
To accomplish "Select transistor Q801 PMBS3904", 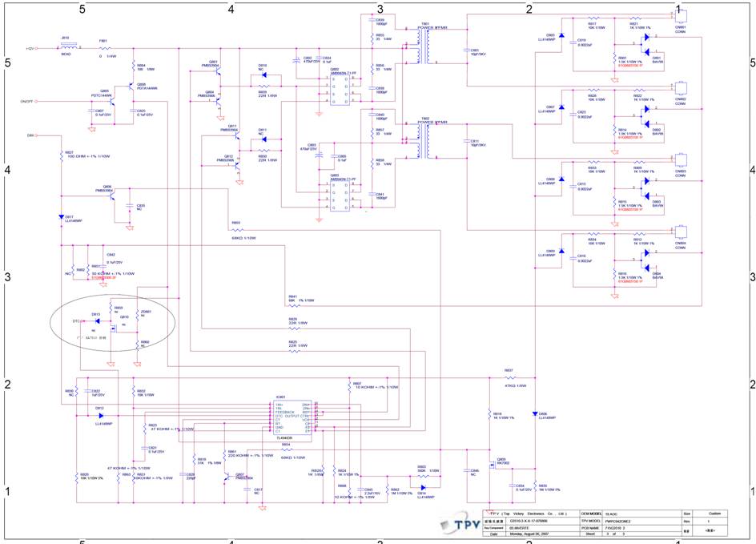I will tap(218, 71).
